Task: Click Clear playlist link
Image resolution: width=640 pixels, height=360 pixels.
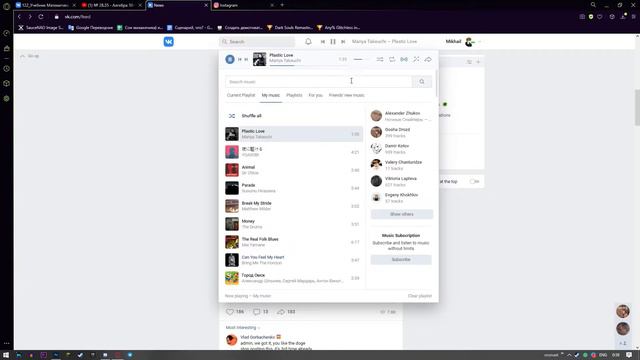Action: (420, 296)
